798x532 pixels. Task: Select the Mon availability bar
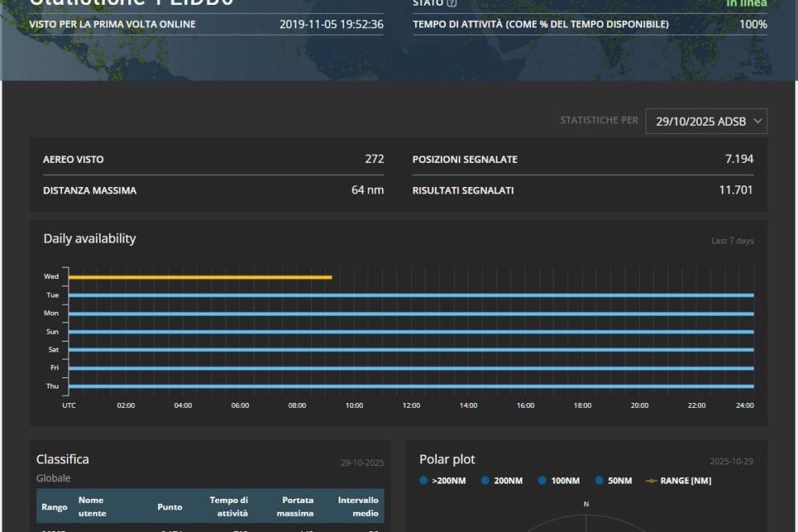411,314
